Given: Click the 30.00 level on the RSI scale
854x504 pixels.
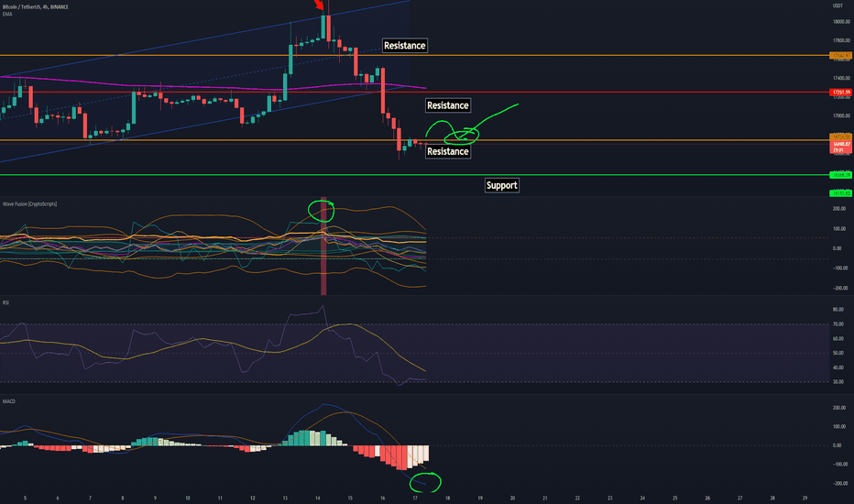Looking at the screenshot, I should [x=838, y=382].
